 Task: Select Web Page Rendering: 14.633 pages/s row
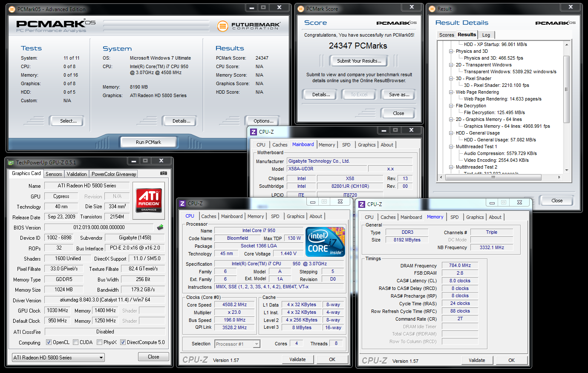502,99
